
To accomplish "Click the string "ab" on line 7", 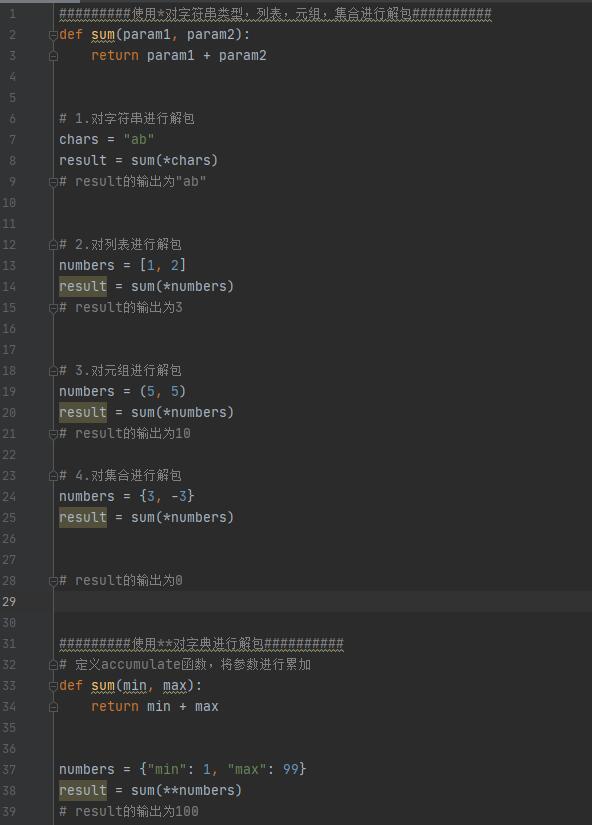I will [139, 139].
